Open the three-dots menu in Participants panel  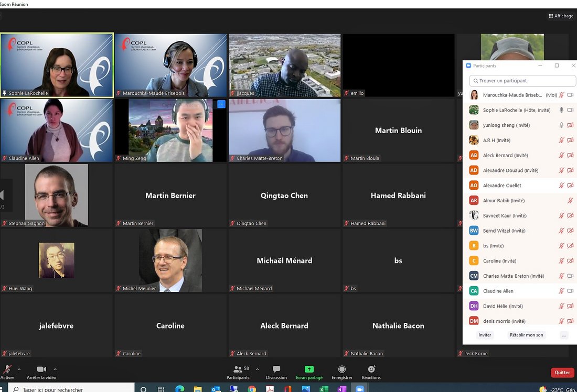[564, 335]
